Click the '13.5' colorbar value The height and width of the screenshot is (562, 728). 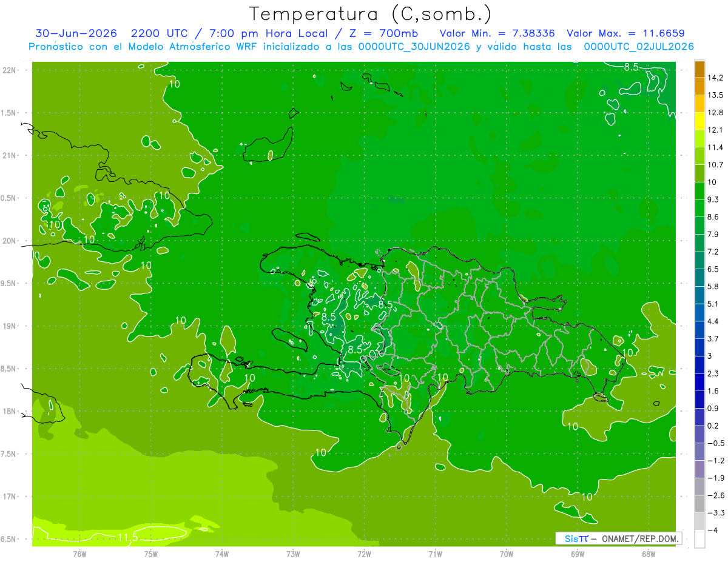(716, 95)
